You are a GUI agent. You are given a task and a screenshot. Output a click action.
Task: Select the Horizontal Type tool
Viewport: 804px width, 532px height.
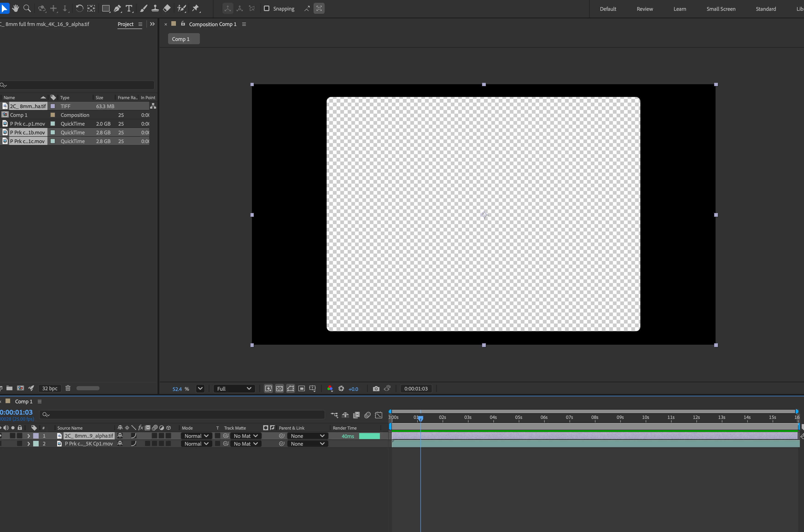click(129, 9)
